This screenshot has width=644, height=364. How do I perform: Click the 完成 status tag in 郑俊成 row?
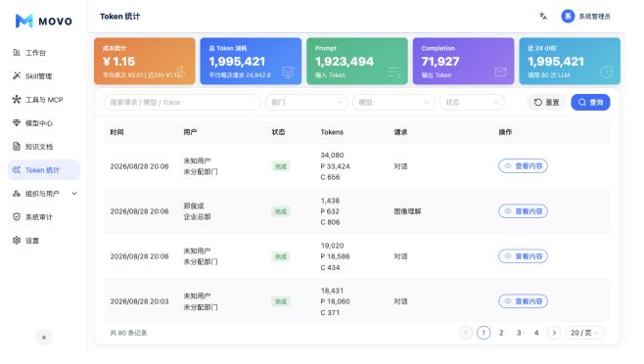281,211
